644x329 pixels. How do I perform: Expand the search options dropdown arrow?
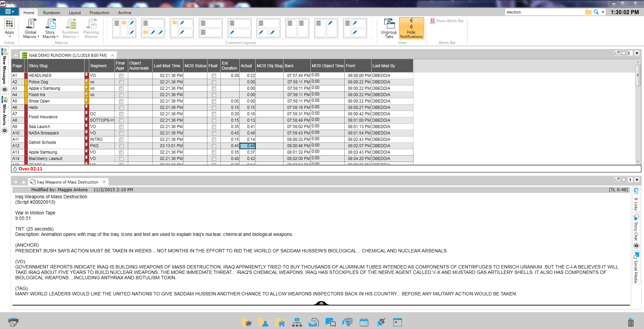603,12
